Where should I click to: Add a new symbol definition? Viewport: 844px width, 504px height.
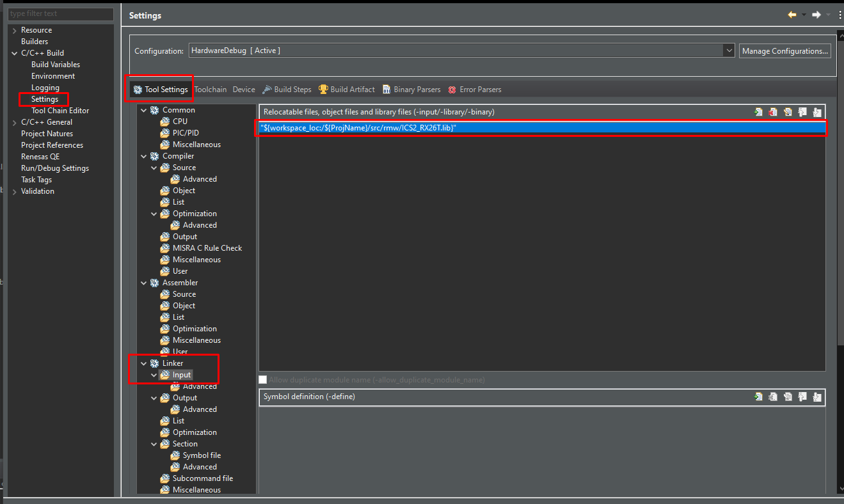(x=758, y=397)
